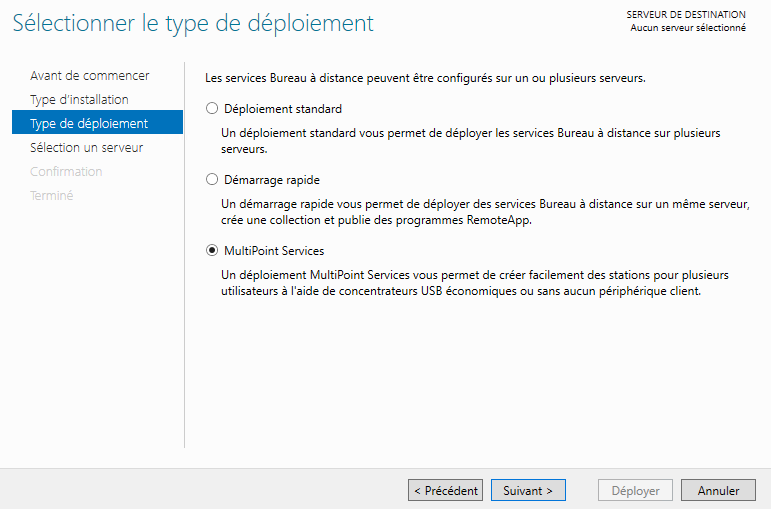This screenshot has height=509, width=771.
Task: Click the title 'Sélectionner le type de déploiement'
Action: point(193,24)
